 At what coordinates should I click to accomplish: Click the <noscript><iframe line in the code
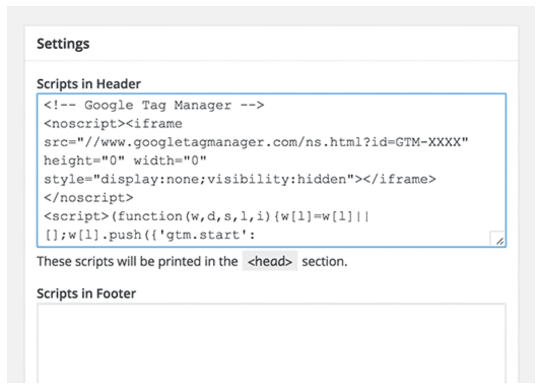[x=113, y=124]
